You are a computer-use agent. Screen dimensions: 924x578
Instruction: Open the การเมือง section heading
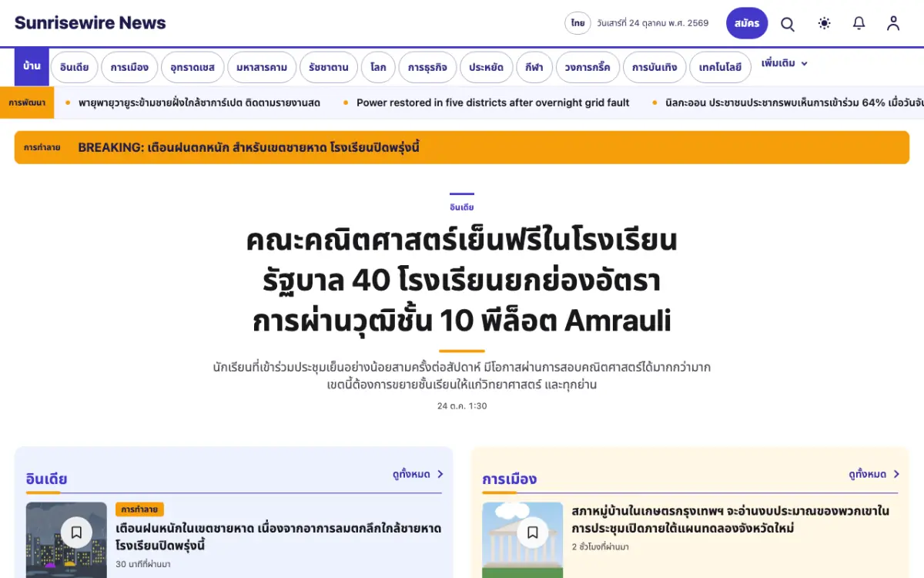click(x=510, y=479)
